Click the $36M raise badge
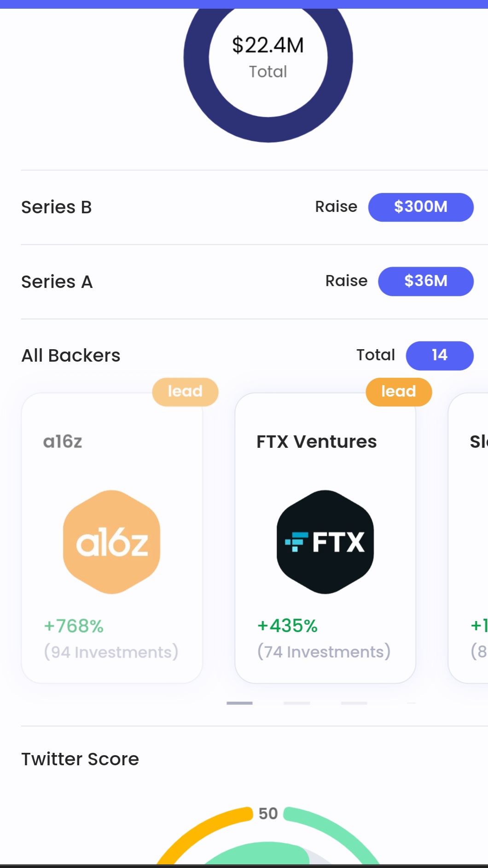 click(x=426, y=281)
